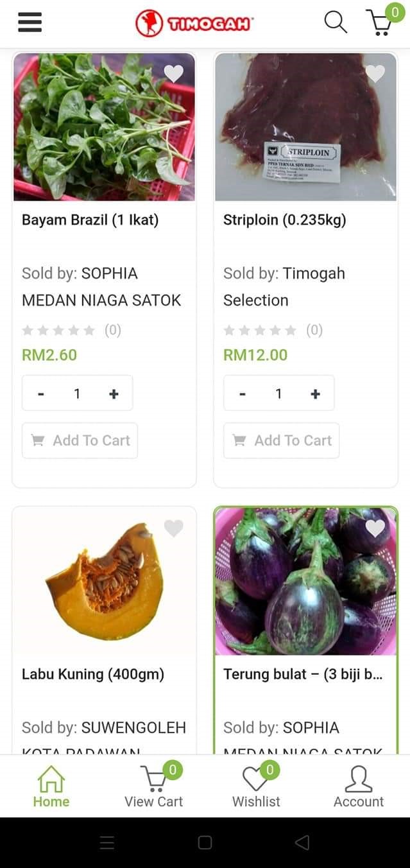Toggle heart on Terung bulat item
The height and width of the screenshot is (868, 410).
coord(375,528)
